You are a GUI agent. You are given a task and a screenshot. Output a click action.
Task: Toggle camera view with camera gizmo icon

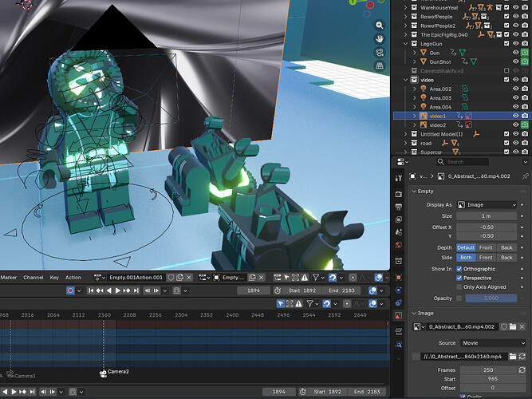pos(380,53)
